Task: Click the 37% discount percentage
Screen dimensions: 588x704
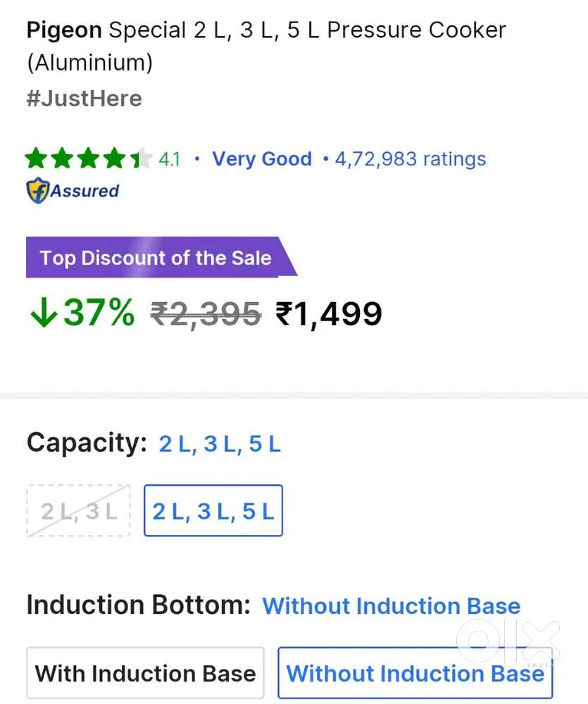Action: click(x=99, y=313)
